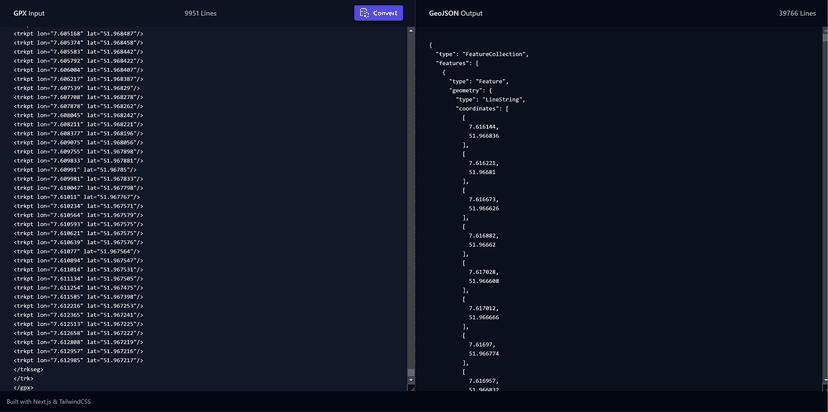Click the output value 7.616673
This screenshot has height=412, width=828.
pos(484,199)
